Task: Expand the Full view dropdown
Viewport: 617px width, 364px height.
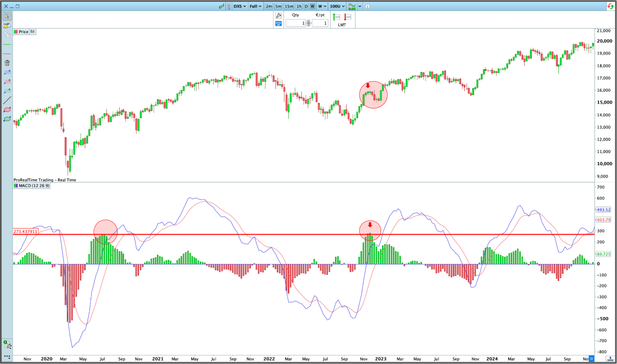Action: (255, 6)
